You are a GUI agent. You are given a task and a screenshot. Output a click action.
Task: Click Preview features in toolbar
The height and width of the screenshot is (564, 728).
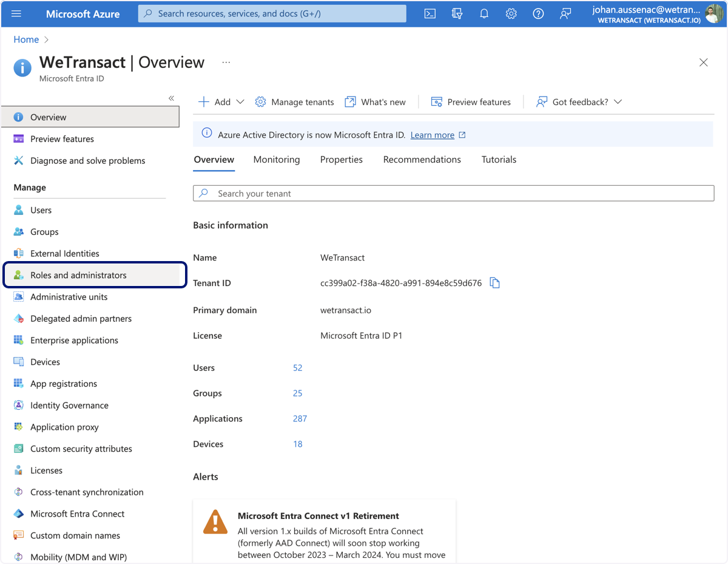[x=471, y=102]
